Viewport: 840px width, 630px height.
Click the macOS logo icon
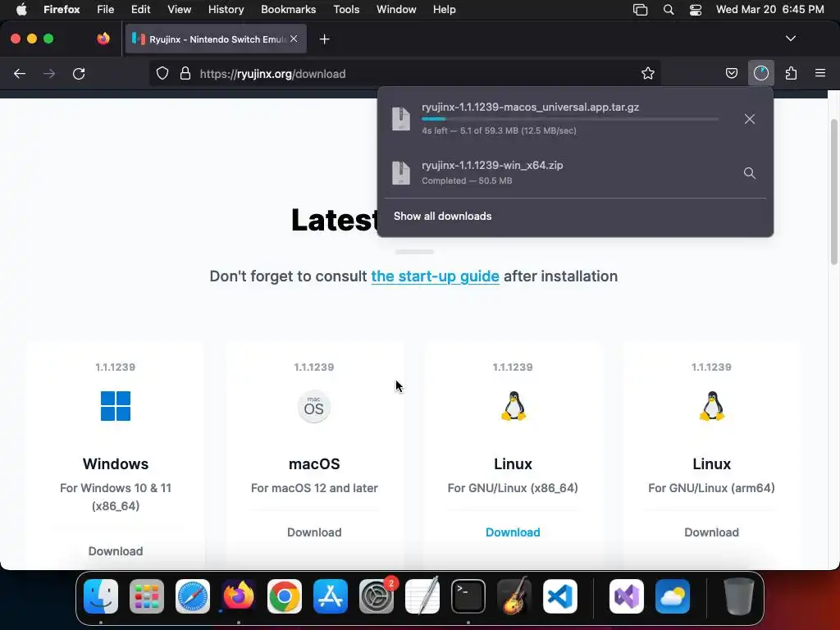pyautogui.click(x=314, y=407)
